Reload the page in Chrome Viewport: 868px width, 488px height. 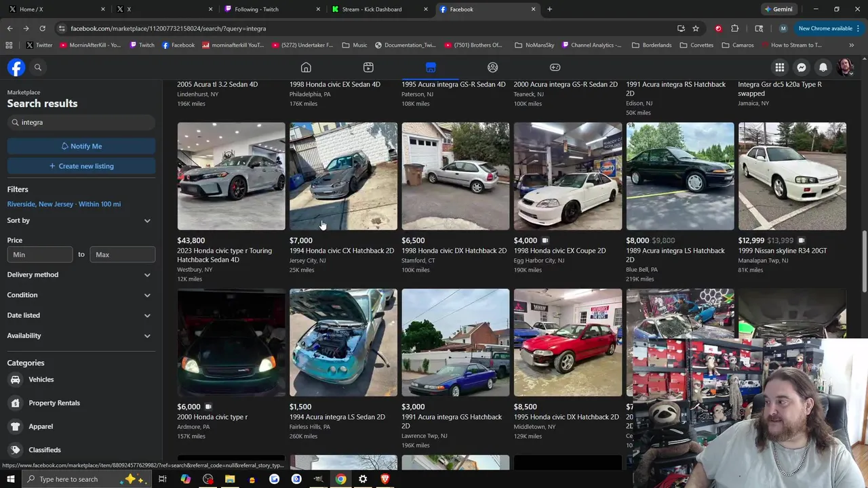click(42, 28)
